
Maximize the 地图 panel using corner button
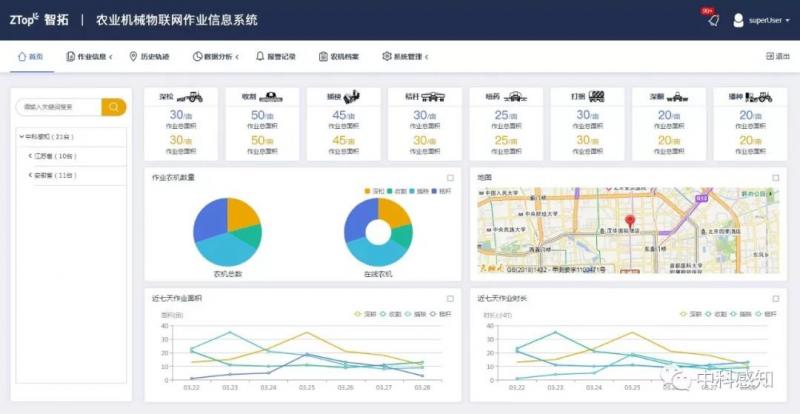[x=775, y=178]
